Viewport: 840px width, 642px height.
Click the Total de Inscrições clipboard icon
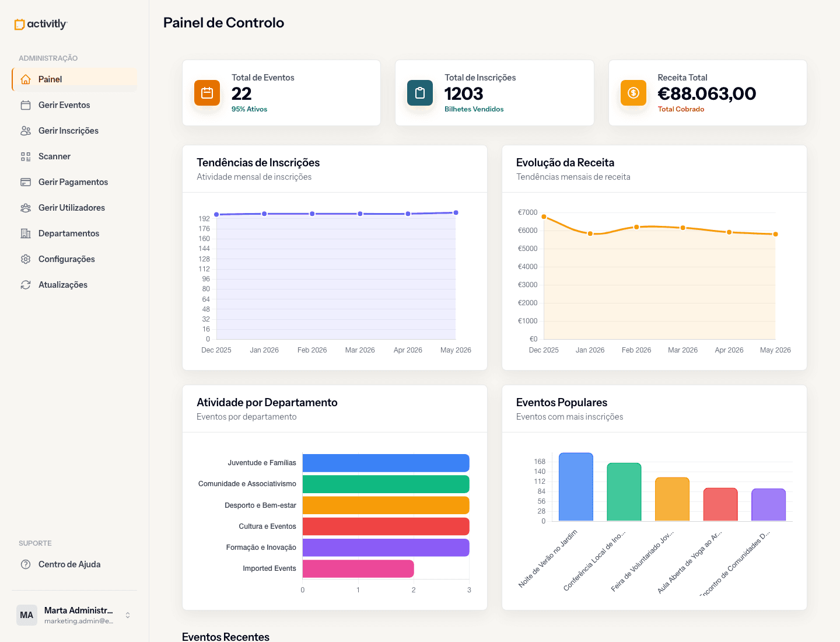420,93
